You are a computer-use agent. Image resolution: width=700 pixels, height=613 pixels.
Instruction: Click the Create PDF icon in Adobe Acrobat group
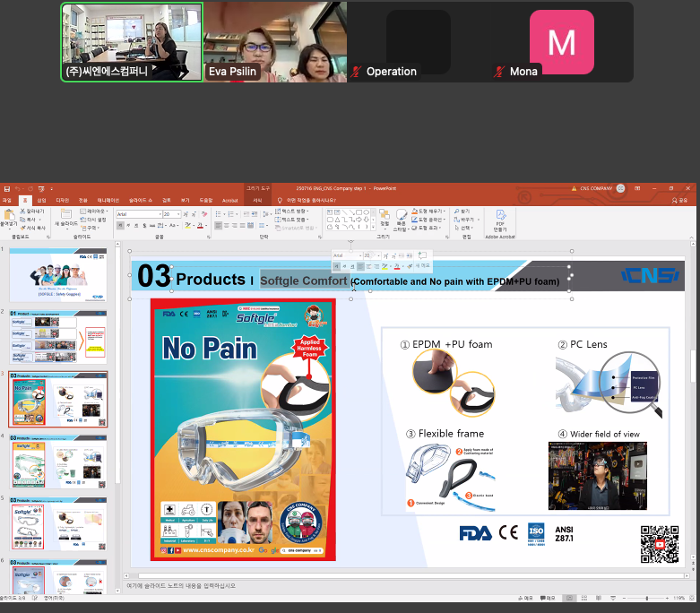(x=499, y=217)
